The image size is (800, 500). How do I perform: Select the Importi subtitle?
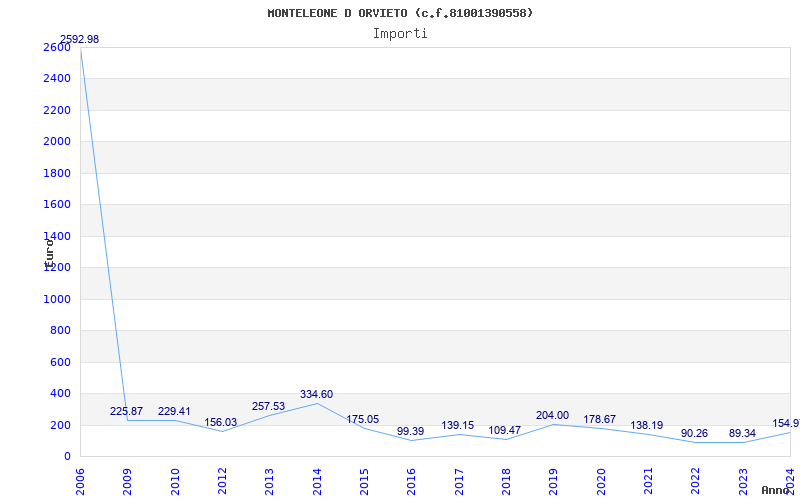(x=400, y=34)
